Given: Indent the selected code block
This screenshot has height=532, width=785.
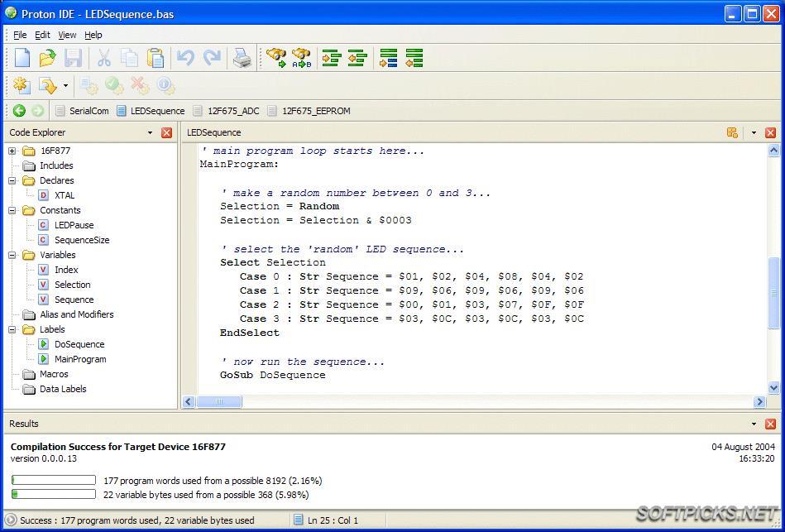Looking at the screenshot, I should pyautogui.click(x=332, y=58).
